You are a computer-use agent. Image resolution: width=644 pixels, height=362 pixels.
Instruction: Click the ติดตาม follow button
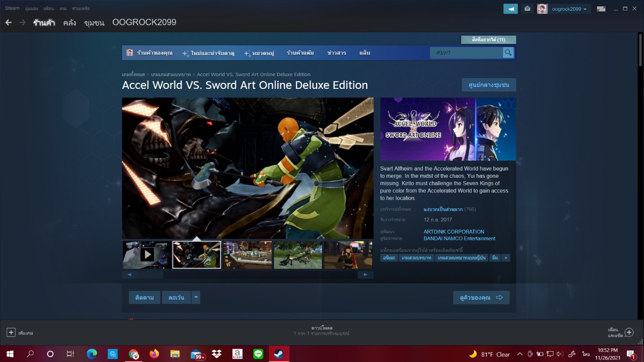click(x=144, y=297)
